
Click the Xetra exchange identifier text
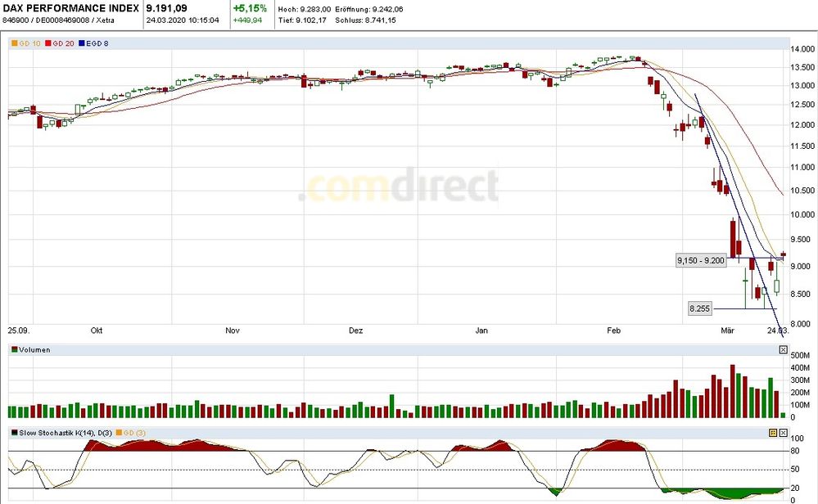[104, 20]
